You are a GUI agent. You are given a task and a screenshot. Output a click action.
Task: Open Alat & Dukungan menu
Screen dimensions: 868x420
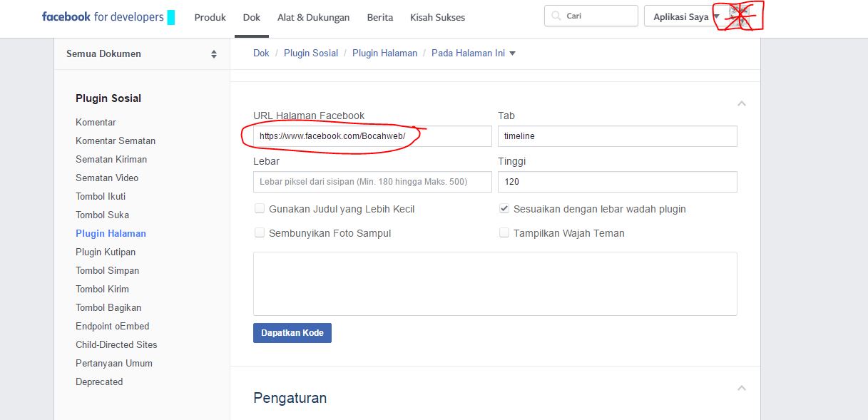pos(313,17)
